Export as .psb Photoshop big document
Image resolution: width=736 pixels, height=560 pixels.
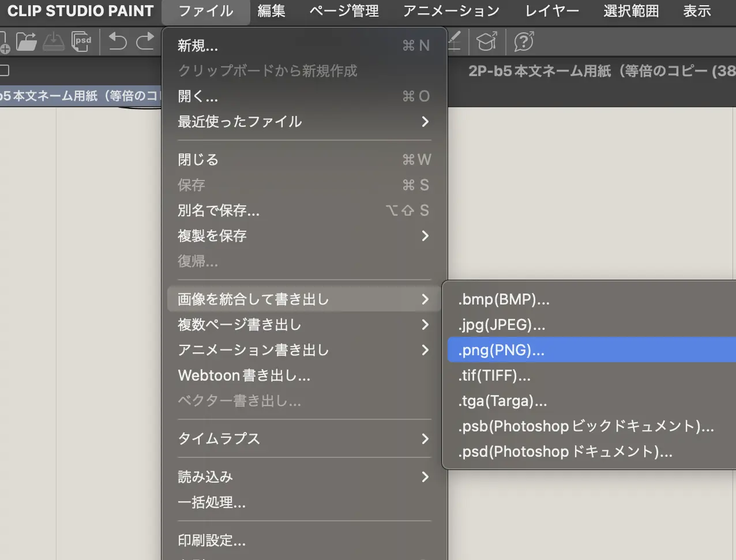[591, 426]
